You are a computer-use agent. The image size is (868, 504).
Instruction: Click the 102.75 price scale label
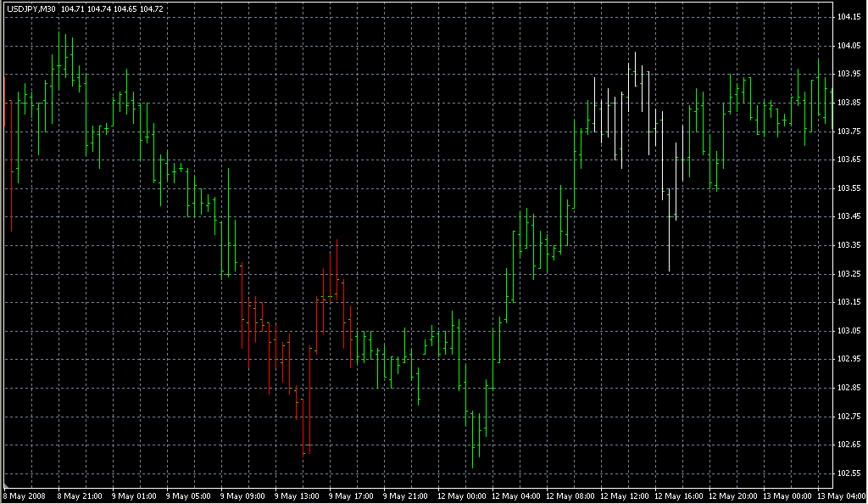click(x=849, y=417)
